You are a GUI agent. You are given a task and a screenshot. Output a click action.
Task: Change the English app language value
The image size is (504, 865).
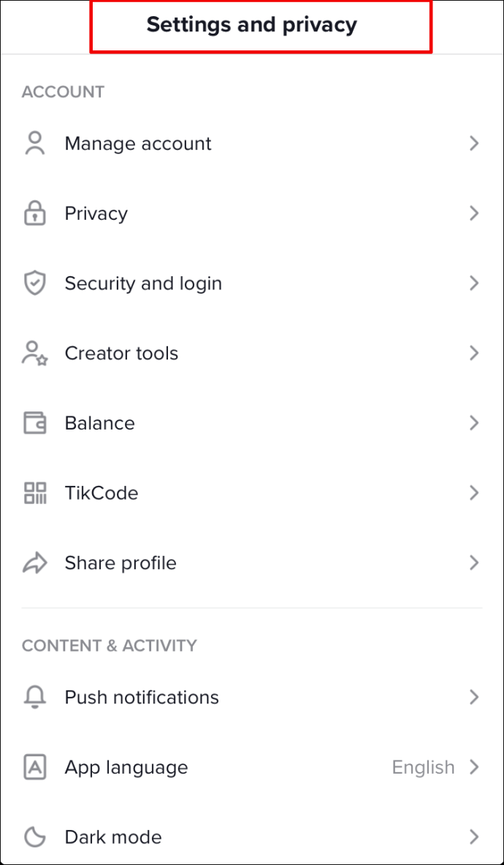[x=423, y=767]
